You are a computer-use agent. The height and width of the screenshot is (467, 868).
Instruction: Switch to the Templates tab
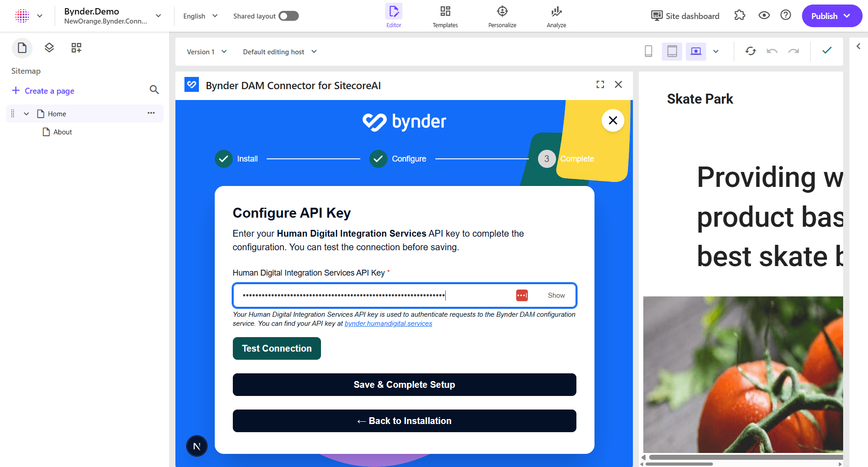pos(445,16)
